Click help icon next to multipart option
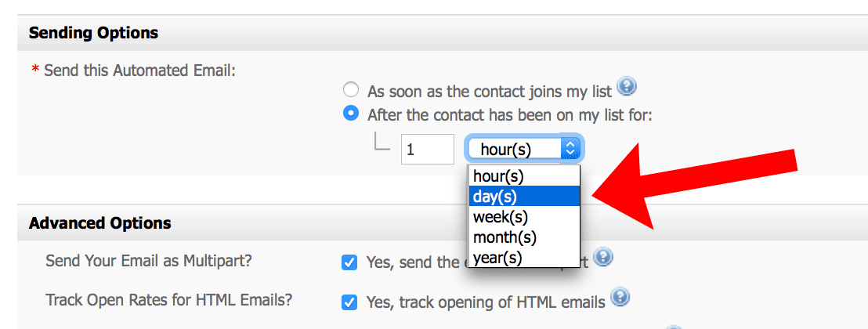868x329 pixels. click(603, 258)
